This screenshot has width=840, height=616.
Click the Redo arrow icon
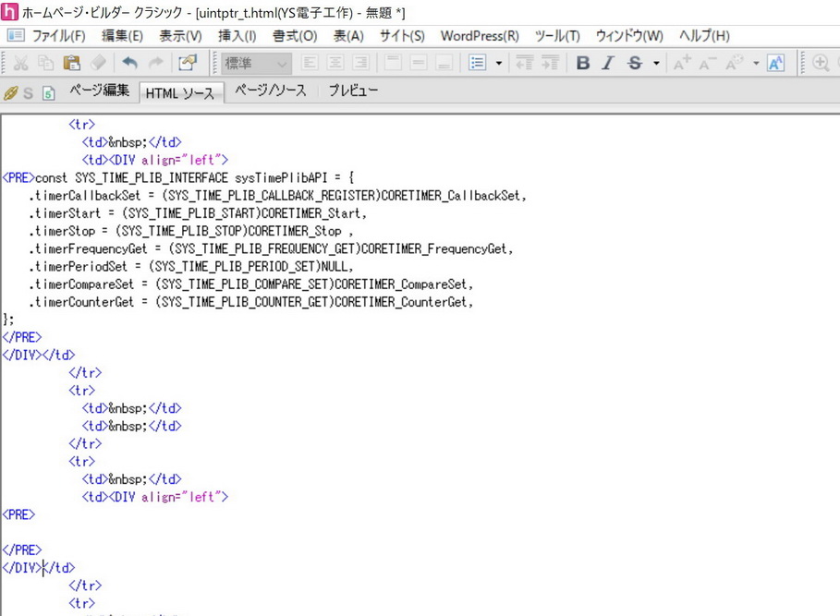point(155,63)
